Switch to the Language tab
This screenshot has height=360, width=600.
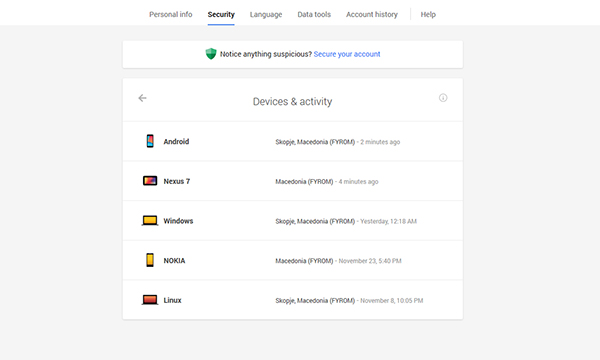point(266,15)
